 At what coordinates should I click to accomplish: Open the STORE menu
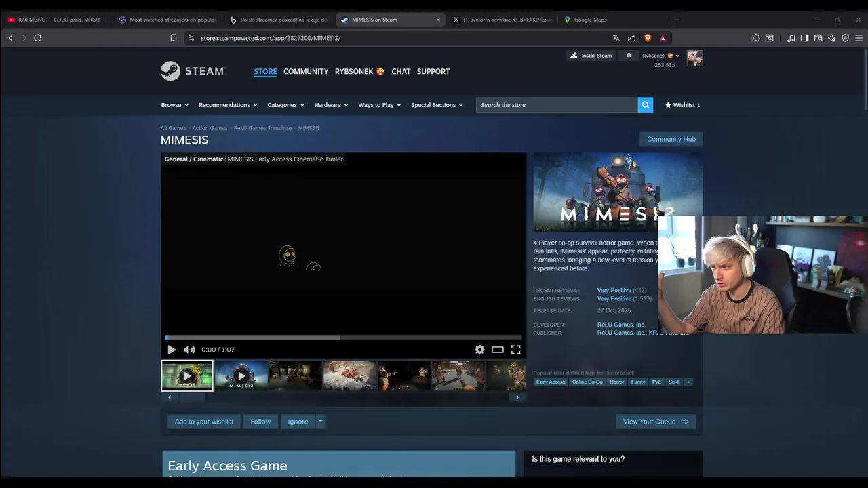coord(265,71)
